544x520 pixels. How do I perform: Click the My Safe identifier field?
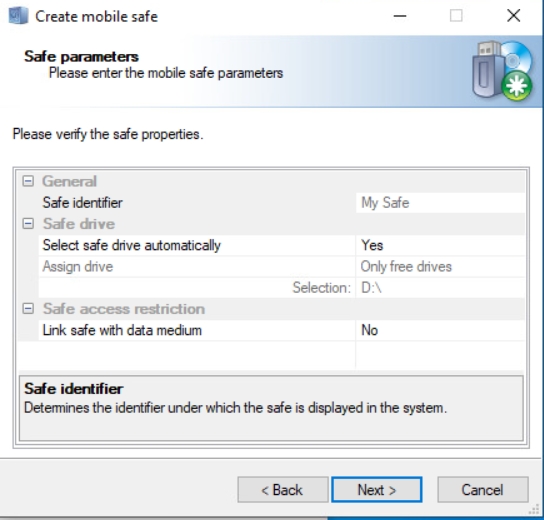(x=440, y=203)
